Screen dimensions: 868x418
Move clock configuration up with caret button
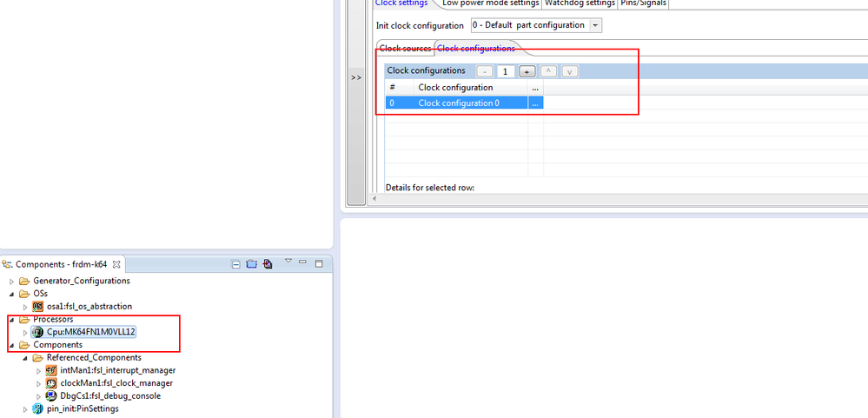(548, 71)
